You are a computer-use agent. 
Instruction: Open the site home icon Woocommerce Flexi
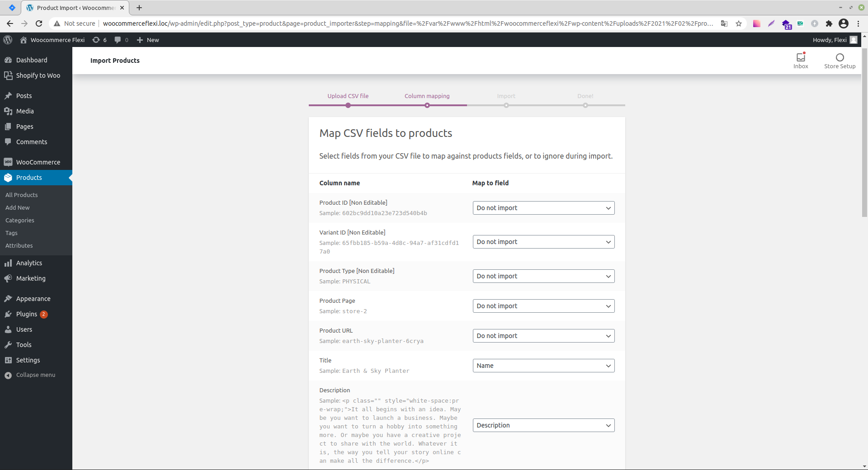click(24, 40)
